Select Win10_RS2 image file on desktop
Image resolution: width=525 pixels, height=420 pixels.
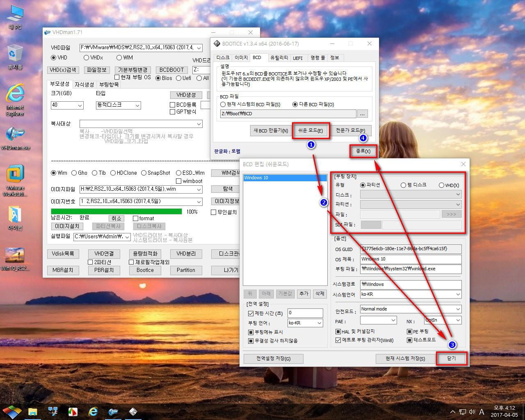pyautogui.click(x=15, y=259)
